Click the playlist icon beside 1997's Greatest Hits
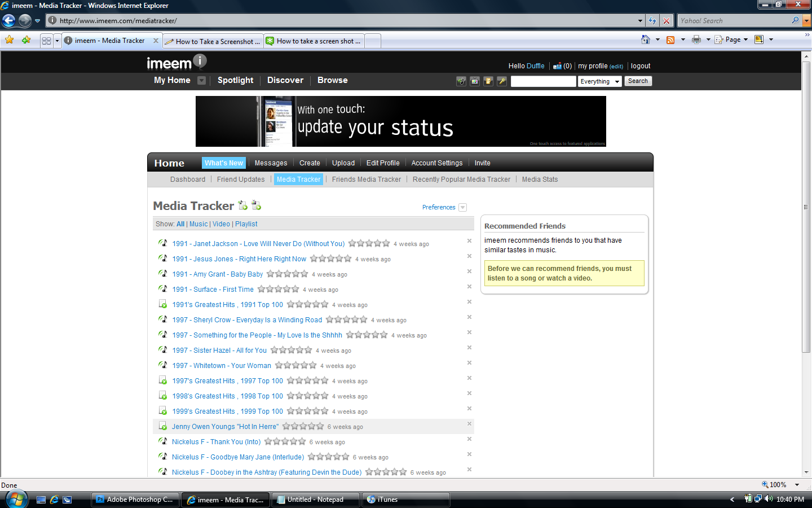This screenshot has height=508, width=812. (163, 380)
